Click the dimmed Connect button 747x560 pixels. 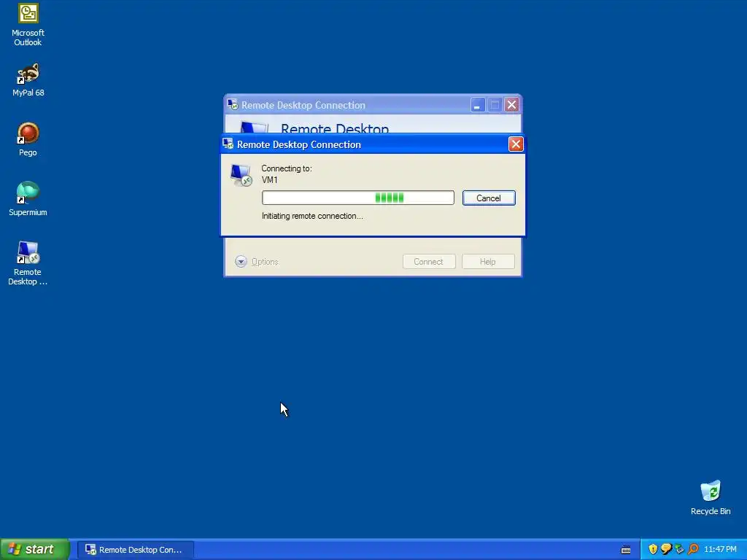coord(429,262)
